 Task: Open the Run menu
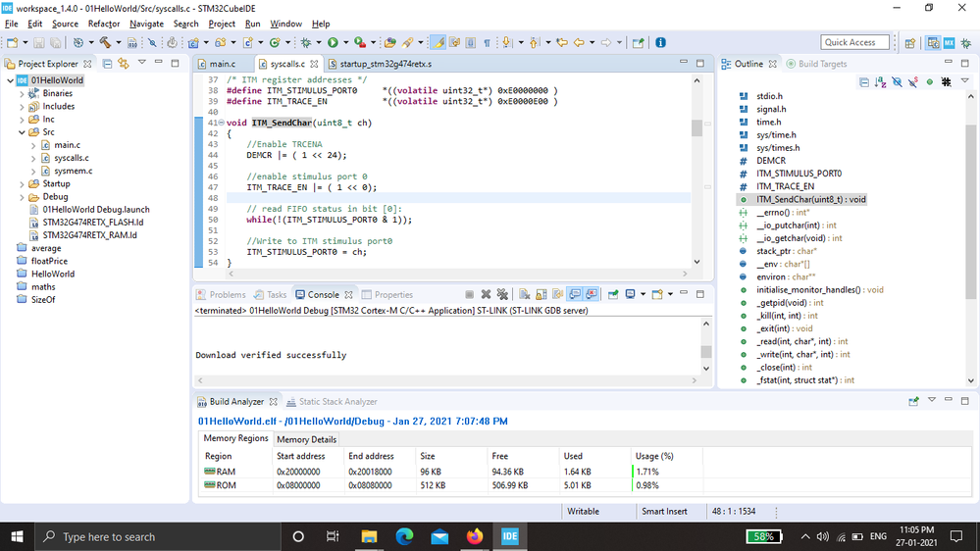[252, 24]
